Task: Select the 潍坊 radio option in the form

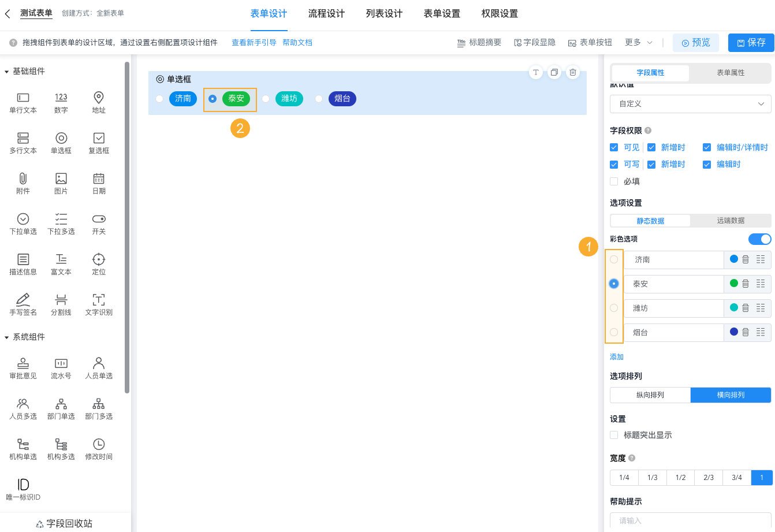Action: 265,99
